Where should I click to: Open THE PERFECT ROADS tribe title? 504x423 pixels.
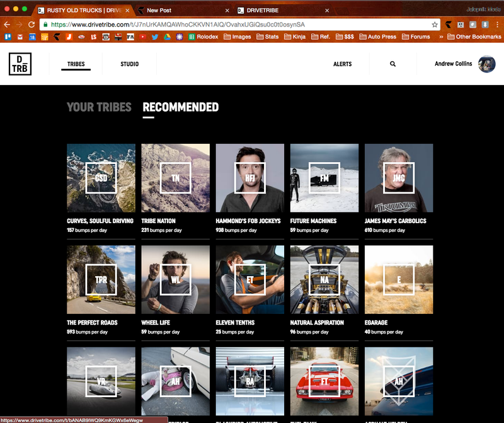pos(92,323)
